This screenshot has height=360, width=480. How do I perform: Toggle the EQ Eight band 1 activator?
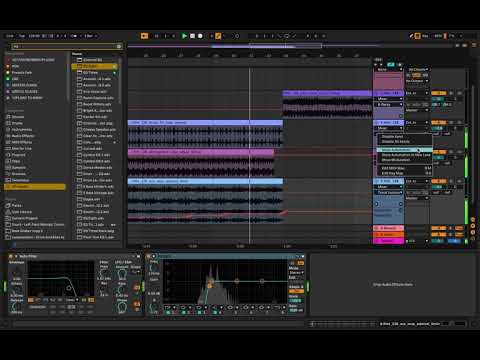point(168,313)
